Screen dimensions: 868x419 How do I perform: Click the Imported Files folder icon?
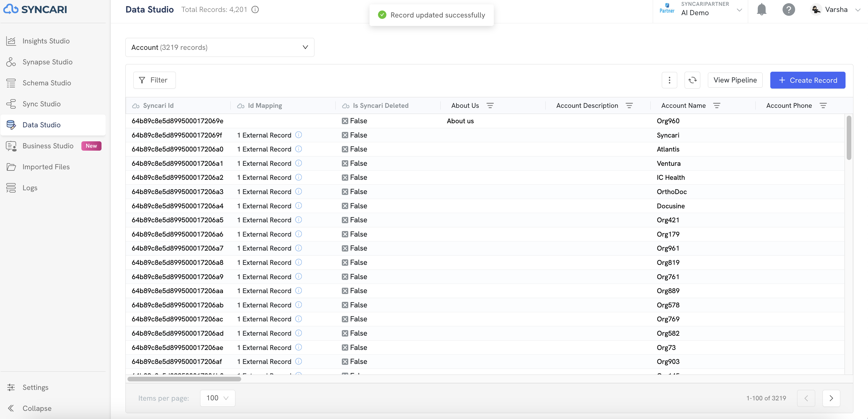pos(11,167)
